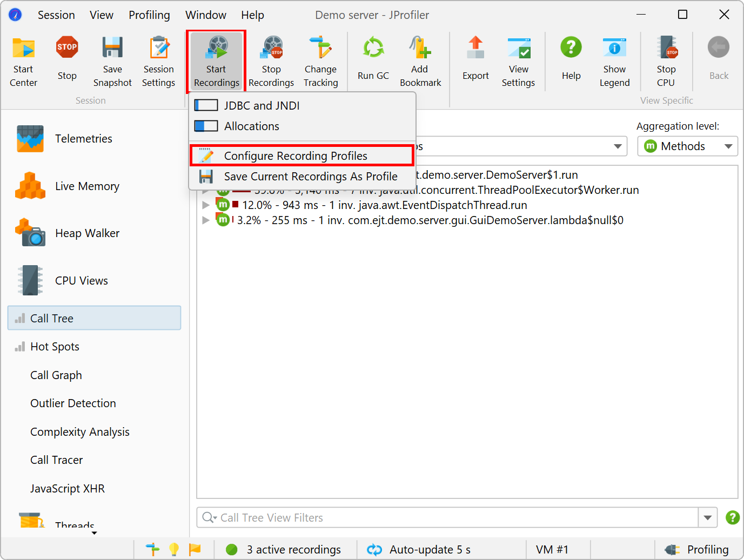Open the View menu
The width and height of the screenshot is (744, 560).
tap(102, 15)
